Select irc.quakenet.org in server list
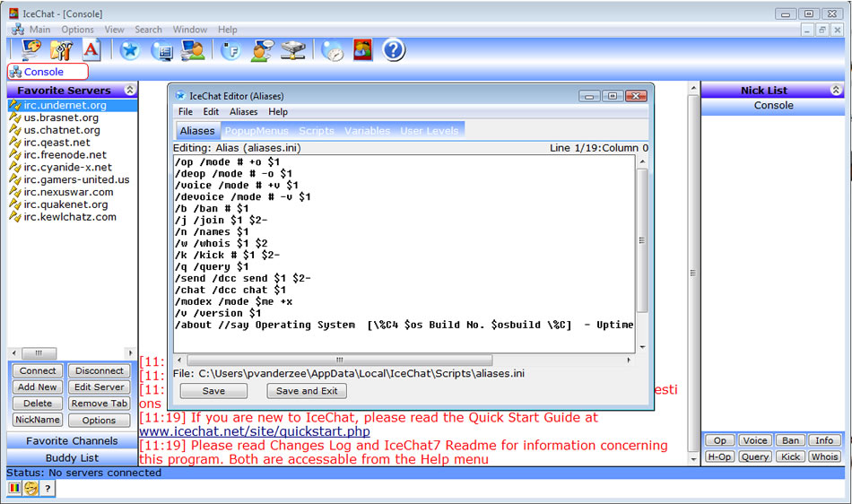Viewport: 852px width, 504px height. pos(65,204)
